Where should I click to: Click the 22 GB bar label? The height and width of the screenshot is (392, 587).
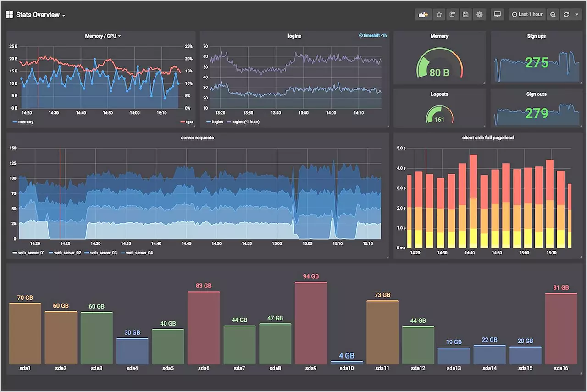tap(490, 340)
